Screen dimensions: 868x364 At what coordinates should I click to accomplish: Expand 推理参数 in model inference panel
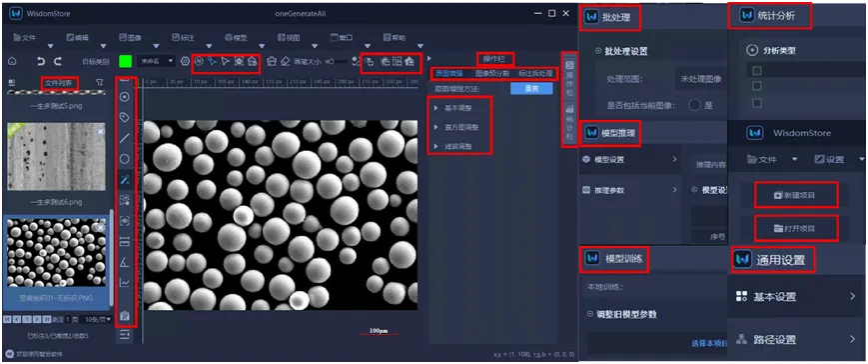(x=629, y=190)
